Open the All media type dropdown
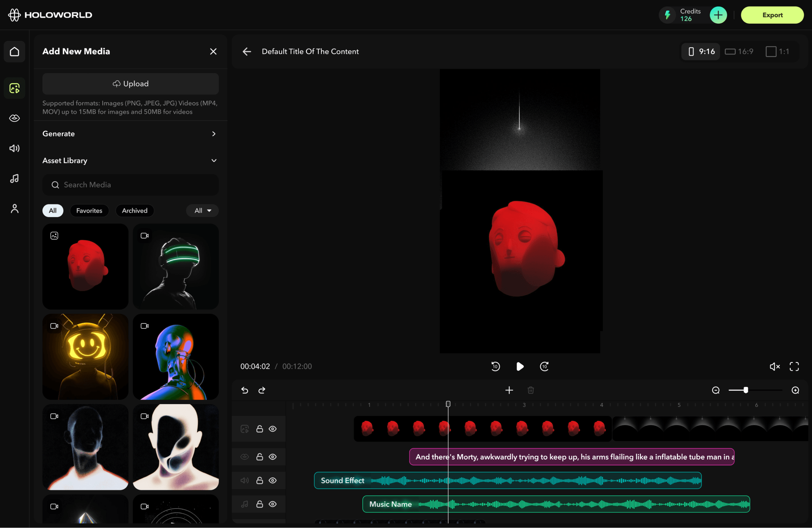The height and width of the screenshot is (528, 812). click(203, 211)
